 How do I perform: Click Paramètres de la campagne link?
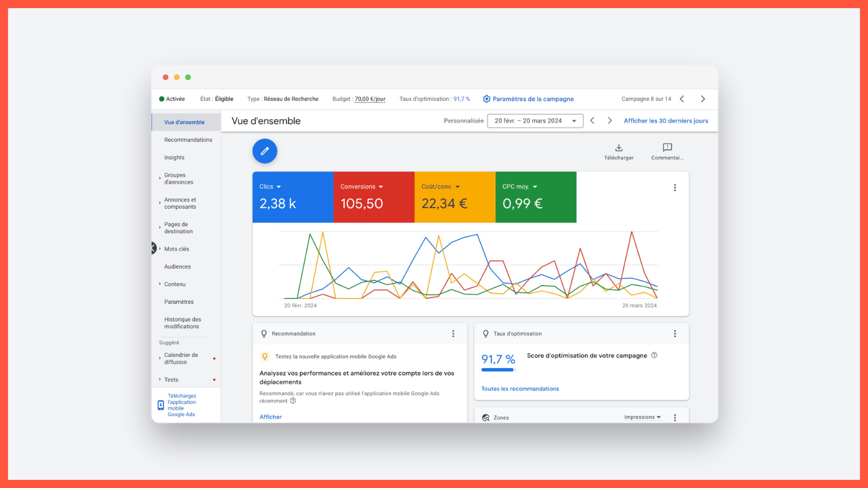[x=533, y=99]
